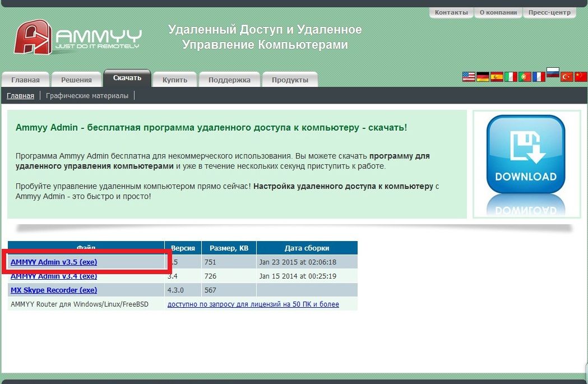The height and width of the screenshot is (384, 588).
Task: Choose the Spanish flag language
Action: (x=497, y=76)
